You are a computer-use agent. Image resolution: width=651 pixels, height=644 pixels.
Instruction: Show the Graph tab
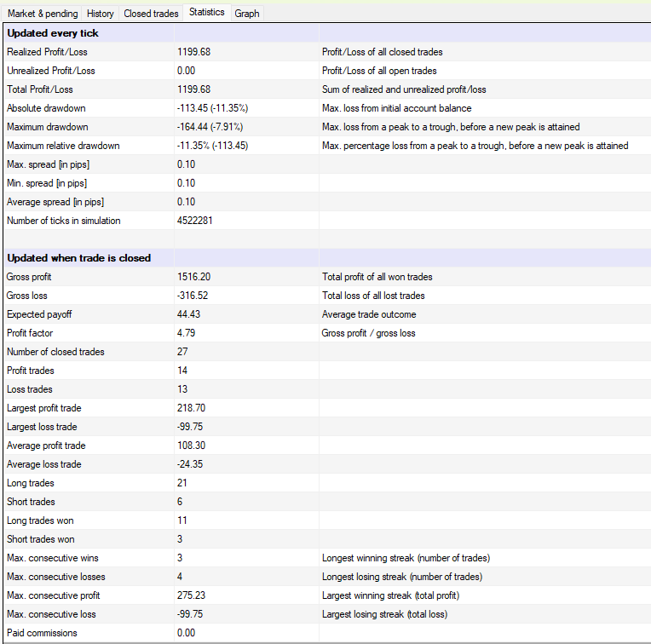pyautogui.click(x=247, y=14)
